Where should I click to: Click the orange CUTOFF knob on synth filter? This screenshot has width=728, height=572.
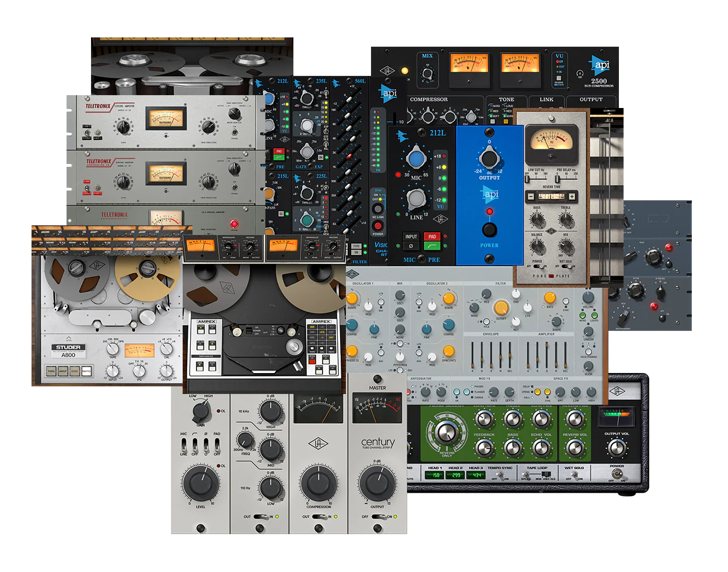(501, 307)
